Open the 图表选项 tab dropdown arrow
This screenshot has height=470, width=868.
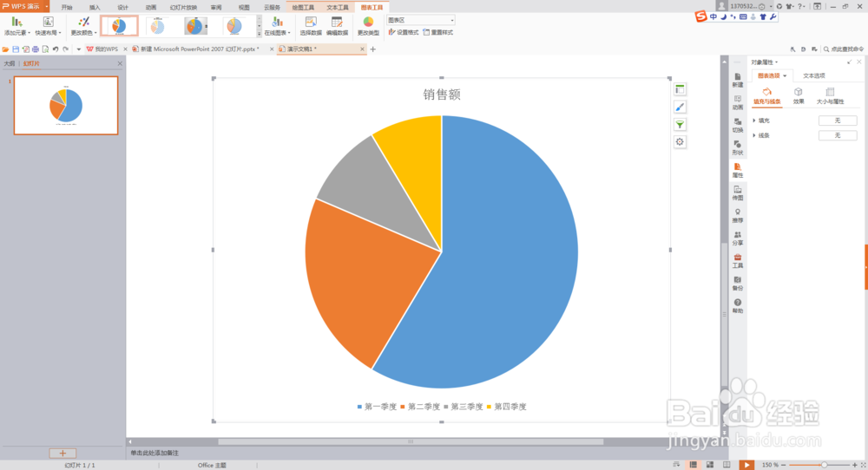click(785, 75)
